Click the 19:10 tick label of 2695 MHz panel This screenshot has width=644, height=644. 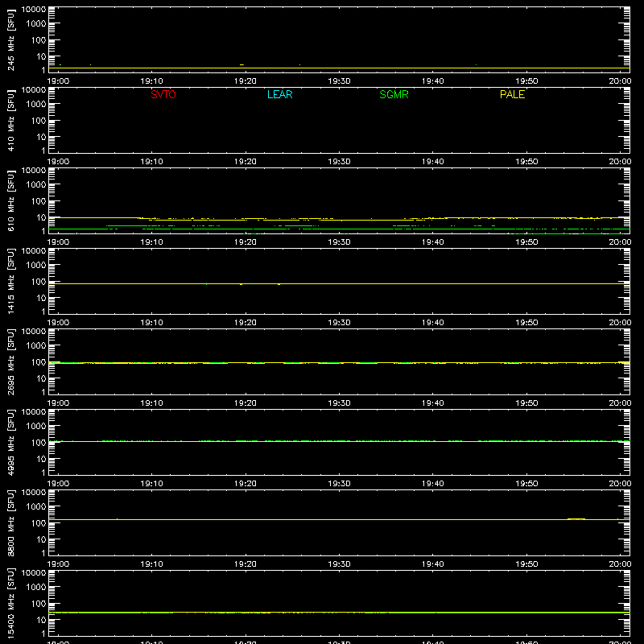pos(152,403)
